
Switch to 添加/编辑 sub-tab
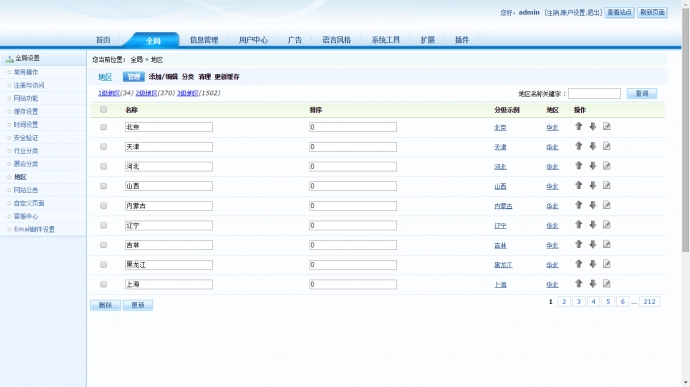(163, 77)
